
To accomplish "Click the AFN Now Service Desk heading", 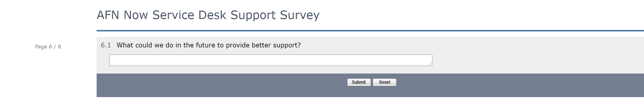I will pos(208,15).
